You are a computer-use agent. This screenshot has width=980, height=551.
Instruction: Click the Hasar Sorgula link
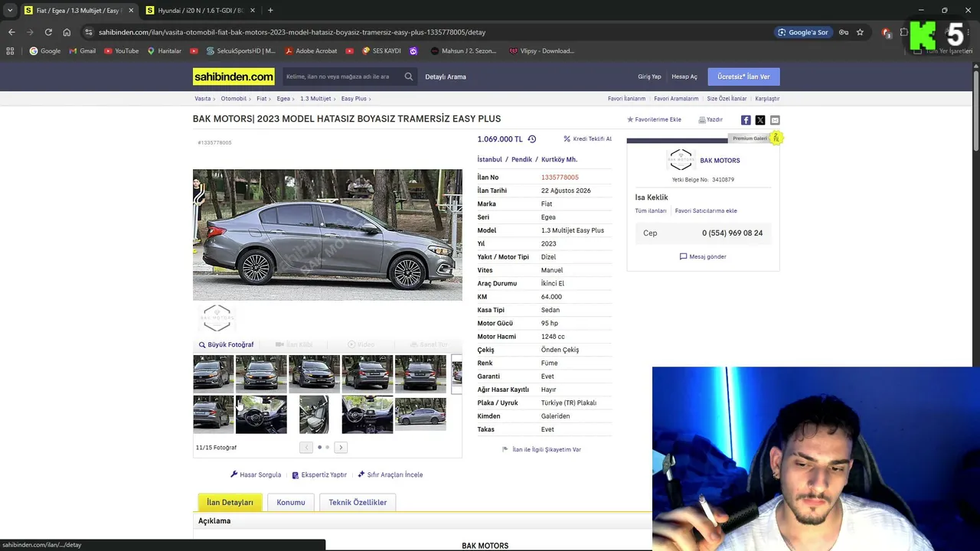256,475
